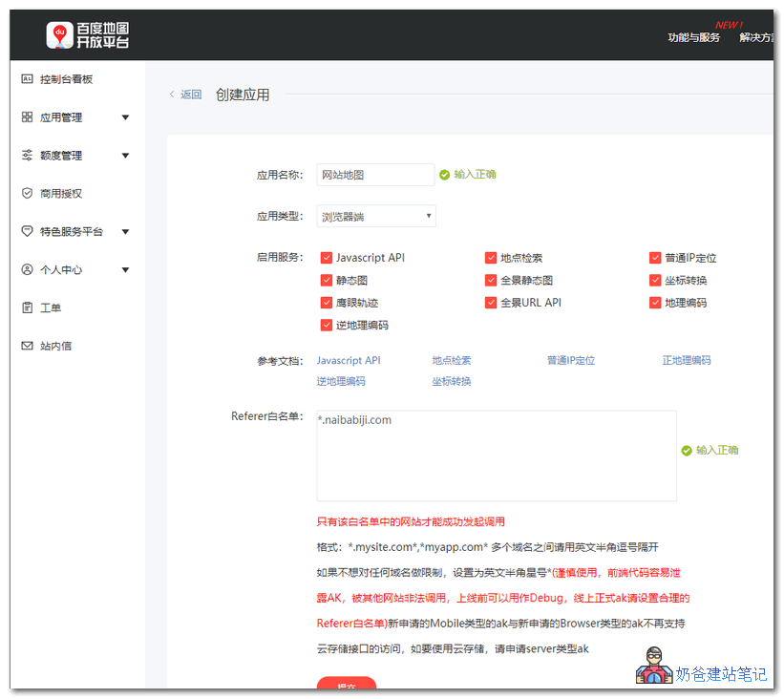Open the 站内信 envelope icon
Image resolution: width=784 pixels, height=699 pixels.
(x=28, y=345)
